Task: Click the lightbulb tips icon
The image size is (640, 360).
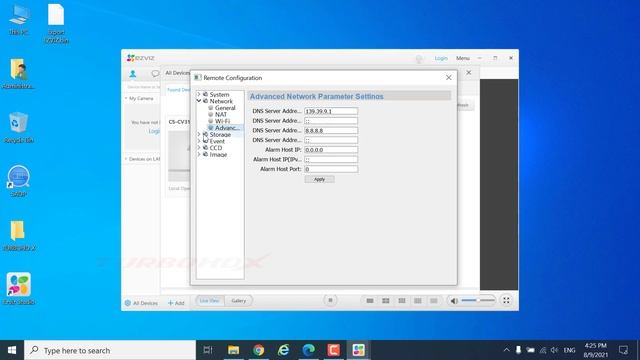Action: click(x=419, y=59)
